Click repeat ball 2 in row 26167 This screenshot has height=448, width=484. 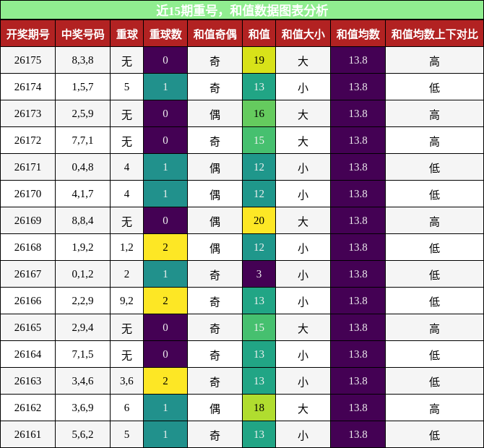click(x=127, y=274)
